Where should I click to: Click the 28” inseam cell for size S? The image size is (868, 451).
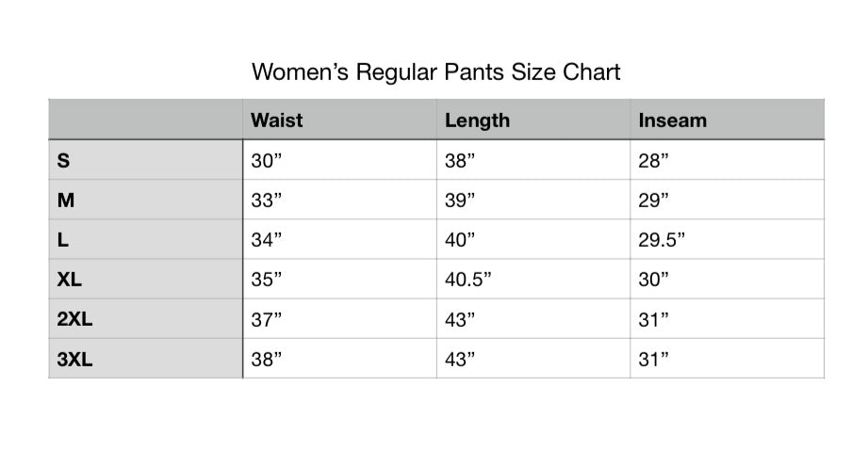click(x=653, y=161)
